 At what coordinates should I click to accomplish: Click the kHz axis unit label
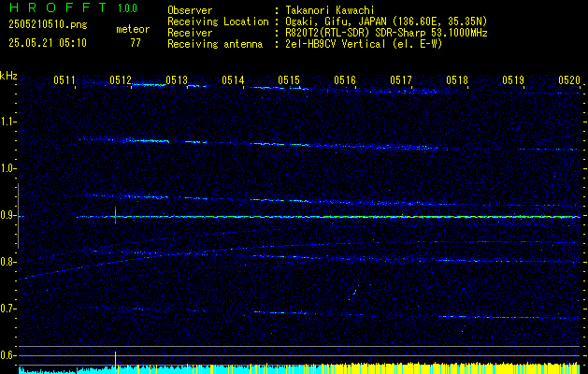click(8, 76)
